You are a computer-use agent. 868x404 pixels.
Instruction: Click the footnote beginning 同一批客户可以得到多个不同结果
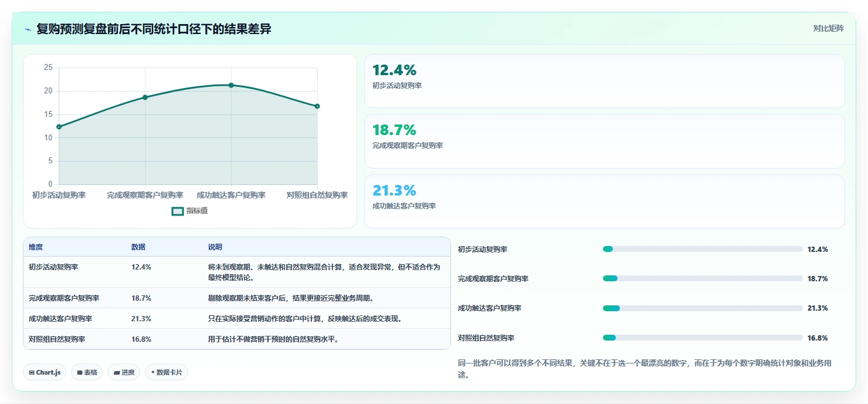[645, 369]
